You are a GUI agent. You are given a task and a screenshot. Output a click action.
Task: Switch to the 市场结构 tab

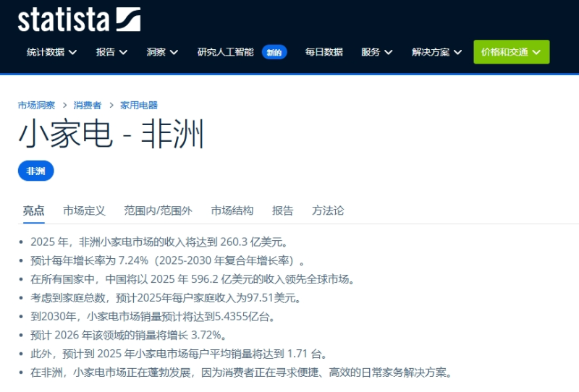pyautogui.click(x=232, y=210)
